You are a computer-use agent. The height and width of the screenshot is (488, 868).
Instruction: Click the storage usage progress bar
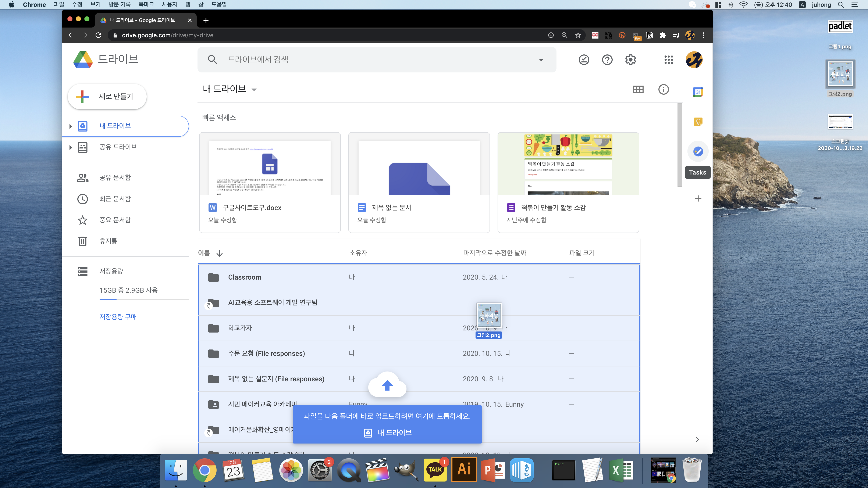tap(144, 299)
